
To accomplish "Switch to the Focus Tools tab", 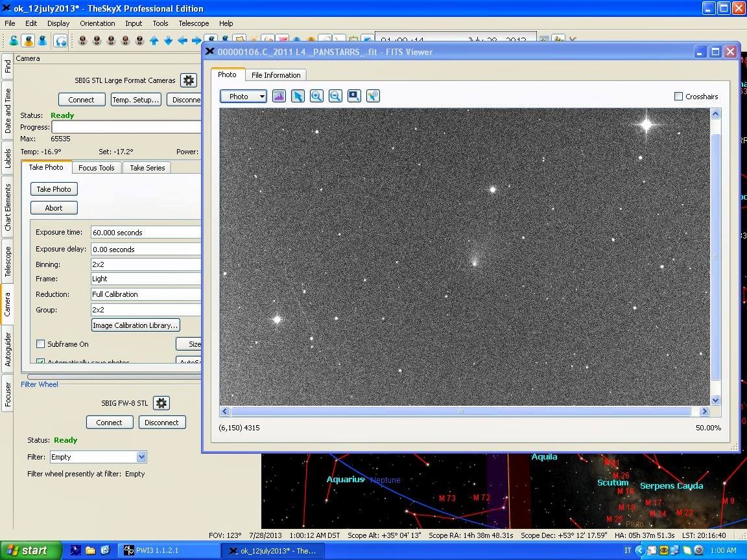I will pos(96,168).
